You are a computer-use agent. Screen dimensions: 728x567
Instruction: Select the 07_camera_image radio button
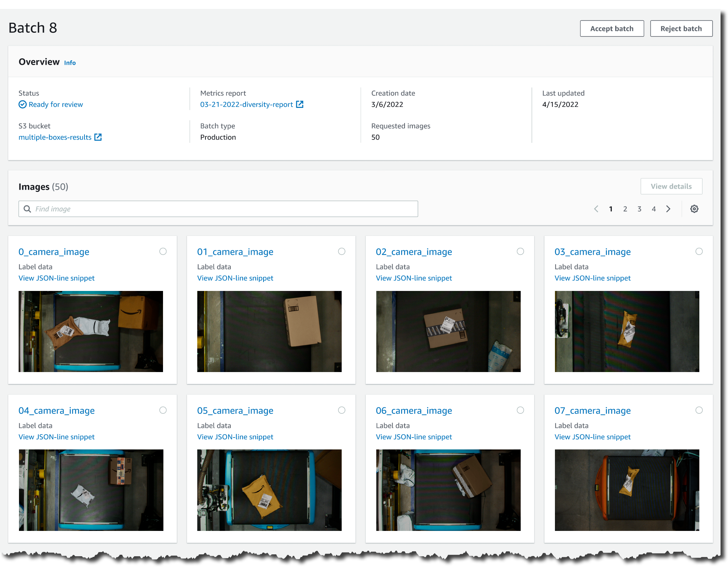coord(699,410)
